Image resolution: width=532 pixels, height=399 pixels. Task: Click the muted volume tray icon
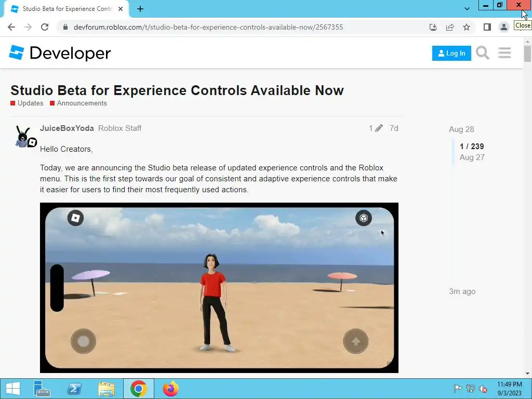tap(483, 389)
